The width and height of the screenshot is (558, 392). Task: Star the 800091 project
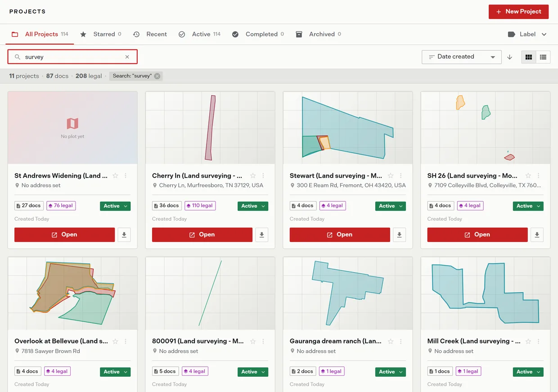click(253, 341)
